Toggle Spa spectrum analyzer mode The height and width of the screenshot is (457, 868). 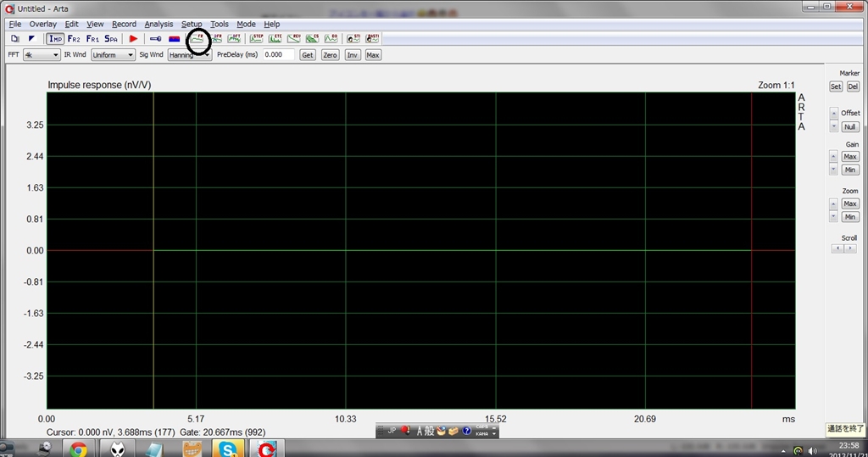(x=111, y=39)
